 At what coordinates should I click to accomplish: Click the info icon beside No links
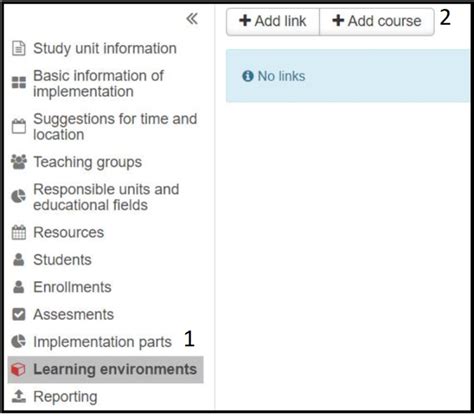click(x=248, y=76)
